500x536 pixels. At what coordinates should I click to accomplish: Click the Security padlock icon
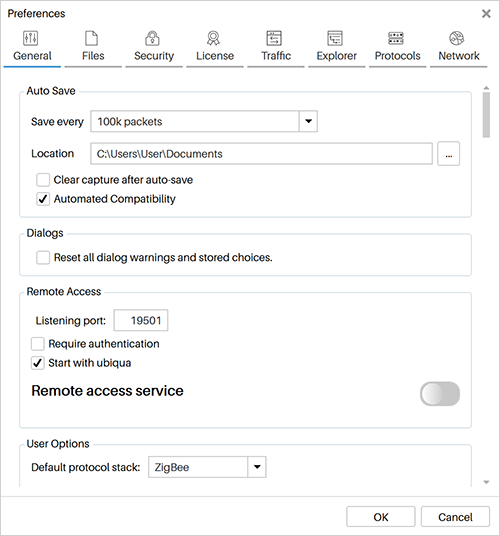click(x=152, y=38)
